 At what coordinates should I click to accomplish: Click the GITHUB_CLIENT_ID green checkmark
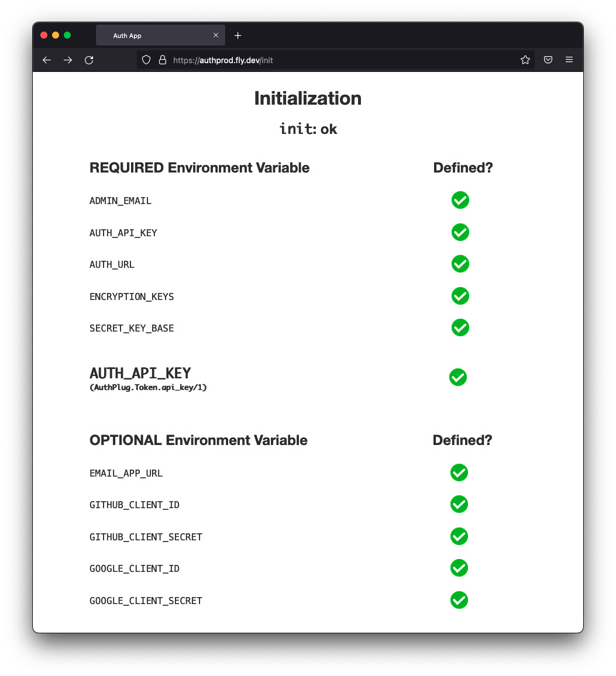pos(459,504)
